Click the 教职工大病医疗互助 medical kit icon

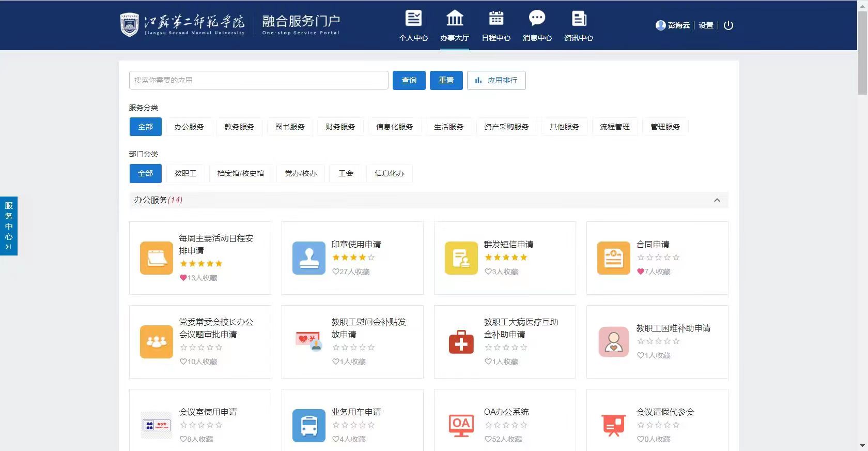[461, 342]
